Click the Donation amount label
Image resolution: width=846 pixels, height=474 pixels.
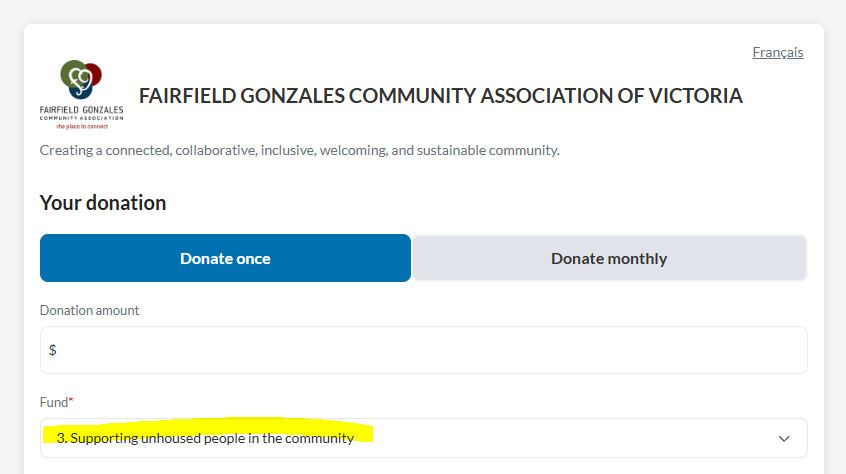90,310
